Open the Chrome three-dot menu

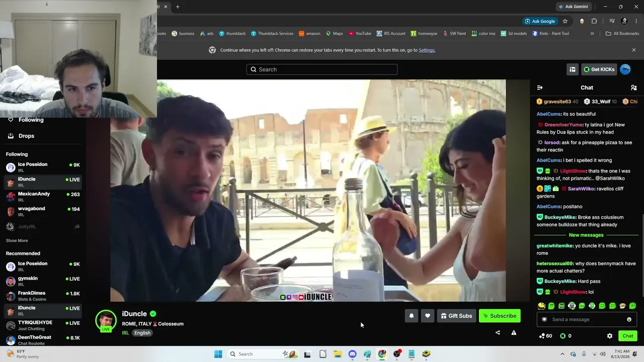click(636, 21)
